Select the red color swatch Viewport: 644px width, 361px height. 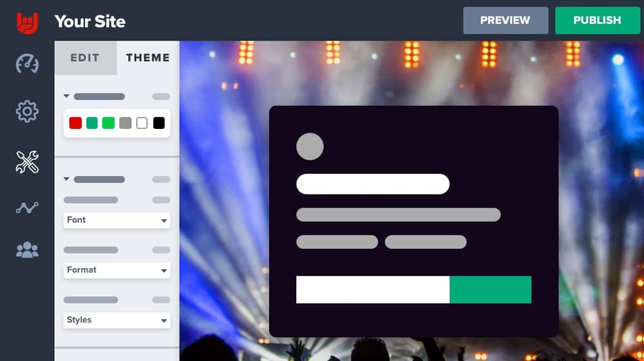coord(75,123)
